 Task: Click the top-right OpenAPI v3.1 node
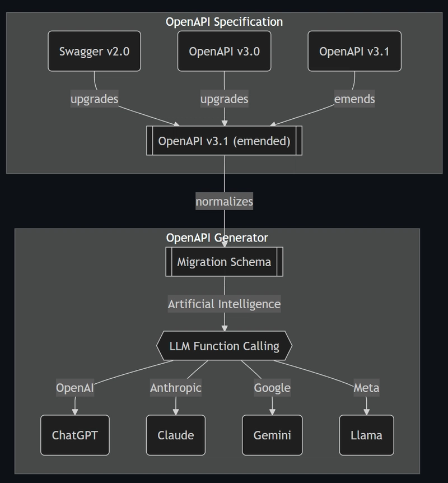(354, 51)
